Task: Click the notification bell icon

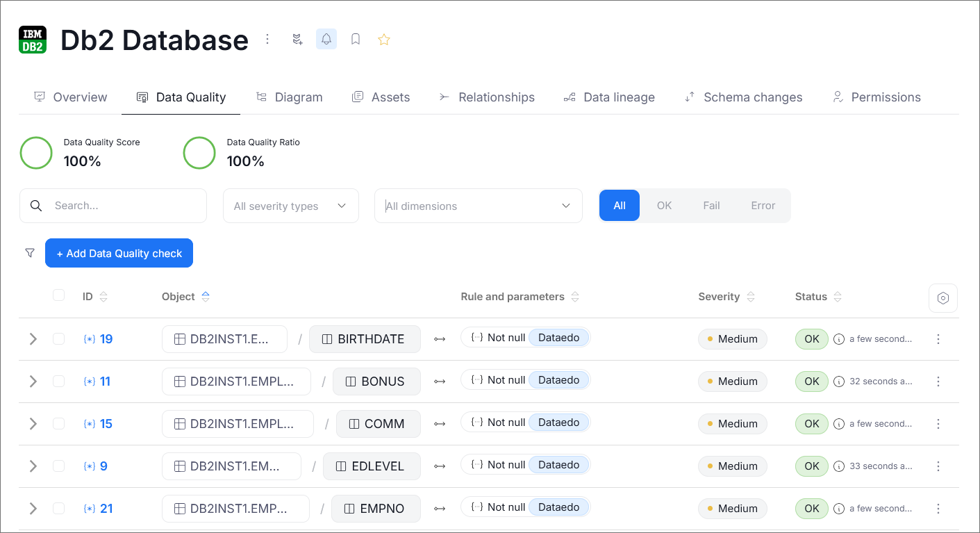Action: pos(326,39)
